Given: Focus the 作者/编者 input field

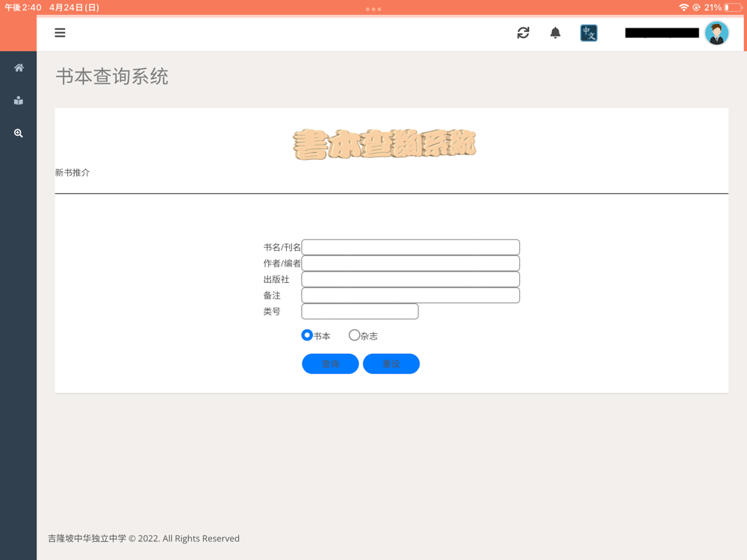Looking at the screenshot, I should [x=411, y=264].
